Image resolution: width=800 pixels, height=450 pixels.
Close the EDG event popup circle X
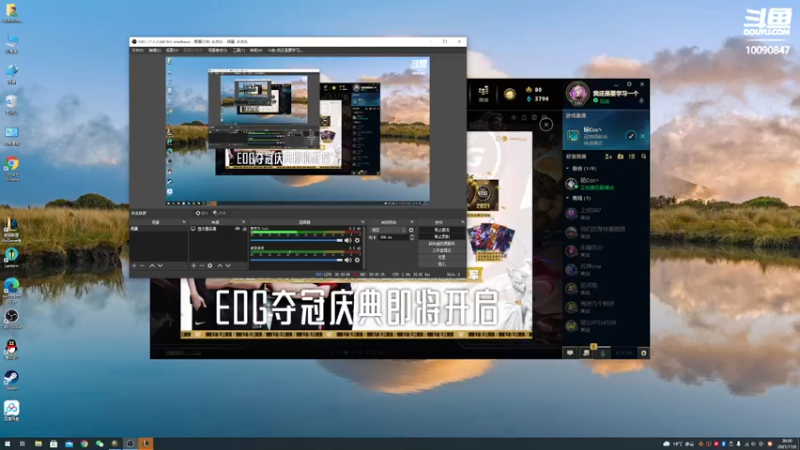pyautogui.click(x=546, y=124)
